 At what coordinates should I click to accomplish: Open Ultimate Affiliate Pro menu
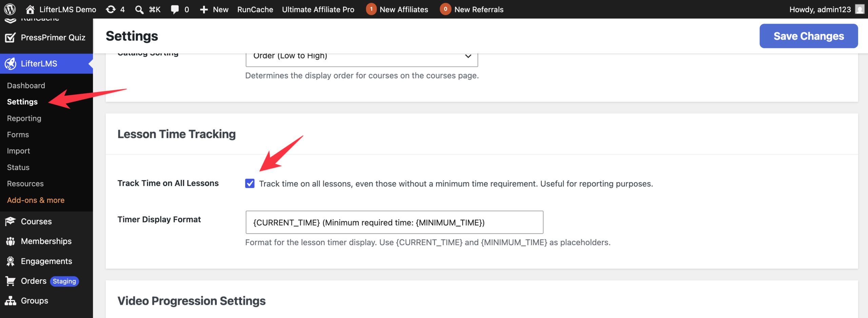click(318, 9)
